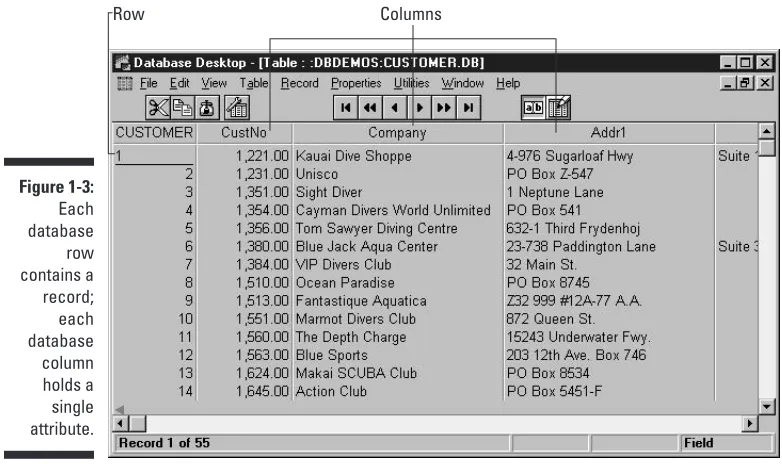Select Cayman Divers World Unlimited cell
This screenshot has width=782, height=464.
[398, 210]
